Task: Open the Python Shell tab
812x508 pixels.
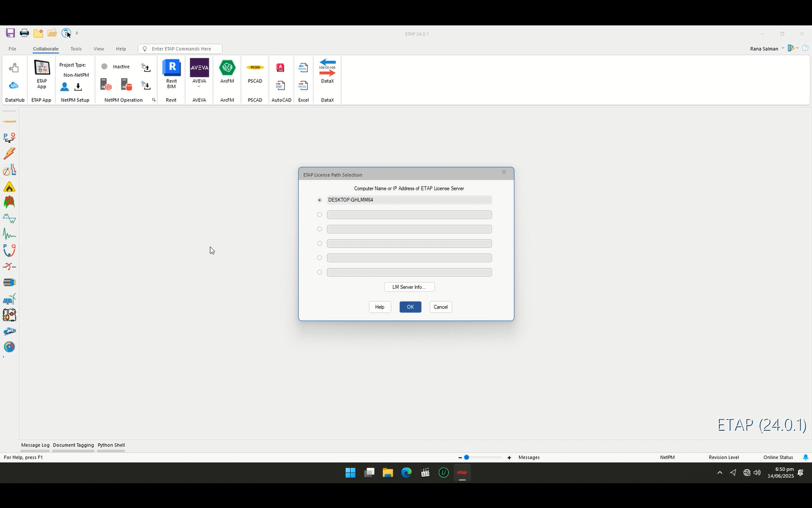Action: pos(111,445)
